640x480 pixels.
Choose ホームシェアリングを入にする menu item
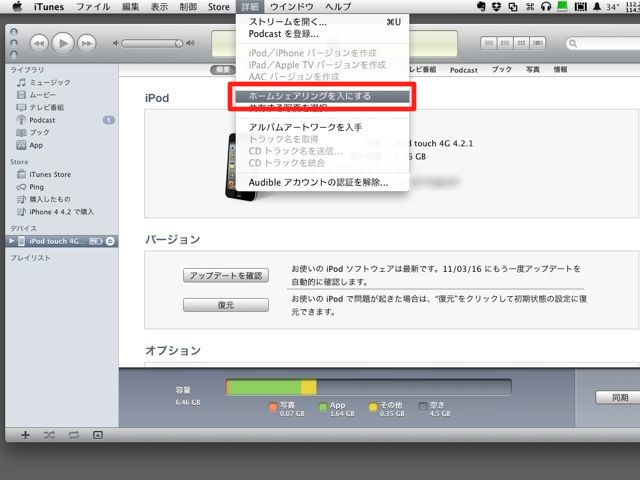(x=322, y=96)
